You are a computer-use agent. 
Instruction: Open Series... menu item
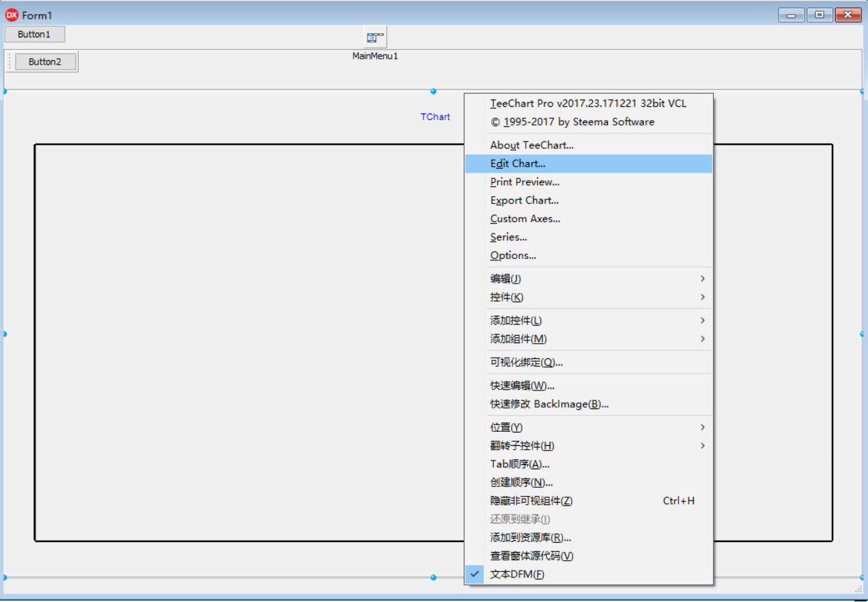click(588, 237)
